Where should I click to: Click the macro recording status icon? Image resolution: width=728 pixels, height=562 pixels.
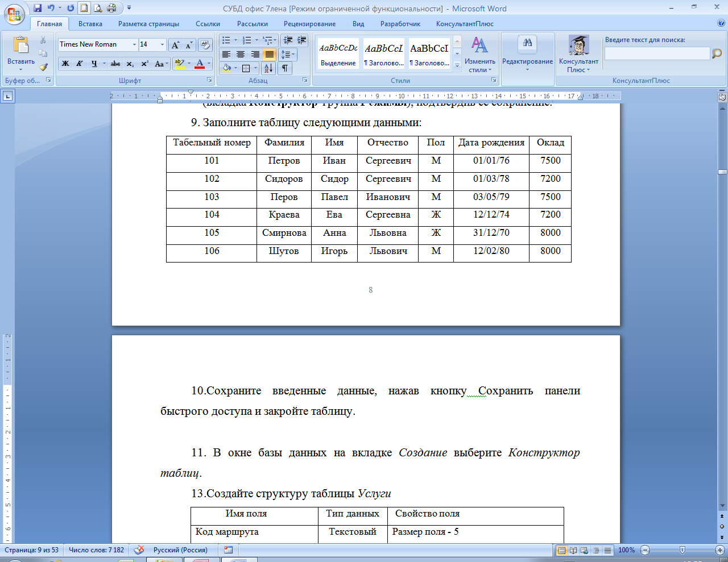(229, 550)
